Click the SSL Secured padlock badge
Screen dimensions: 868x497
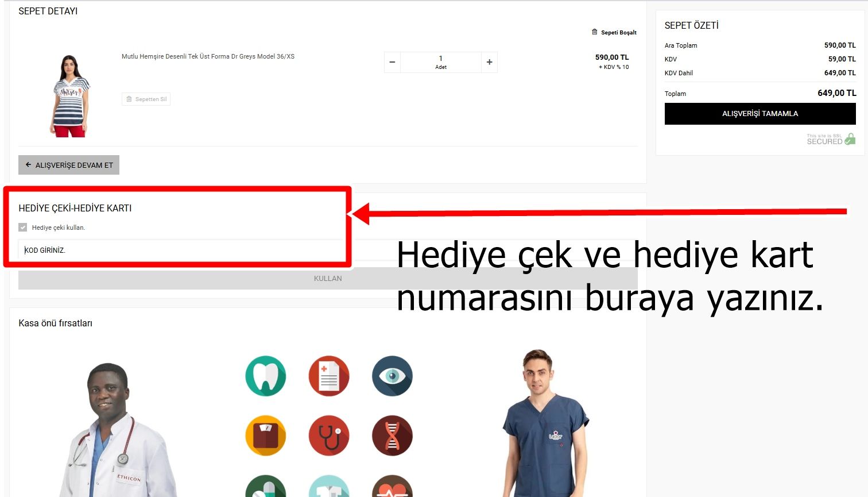(x=831, y=139)
